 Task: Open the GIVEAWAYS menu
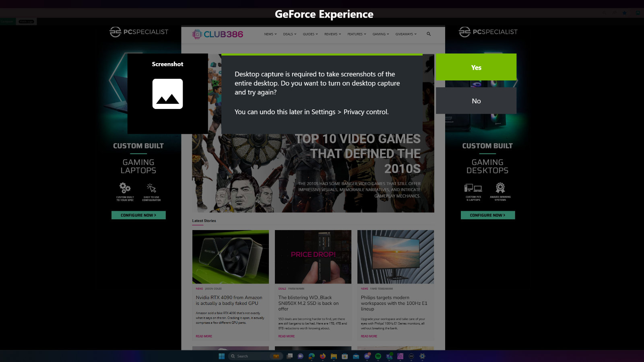pyautogui.click(x=405, y=34)
